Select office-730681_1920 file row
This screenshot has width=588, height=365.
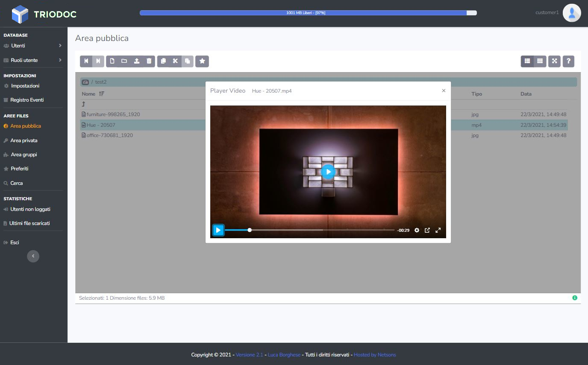(324, 135)
